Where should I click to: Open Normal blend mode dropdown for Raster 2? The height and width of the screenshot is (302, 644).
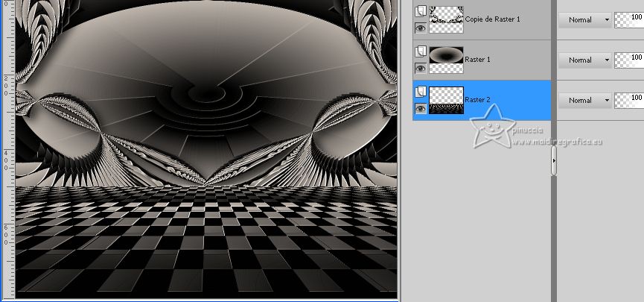(585, 101)
